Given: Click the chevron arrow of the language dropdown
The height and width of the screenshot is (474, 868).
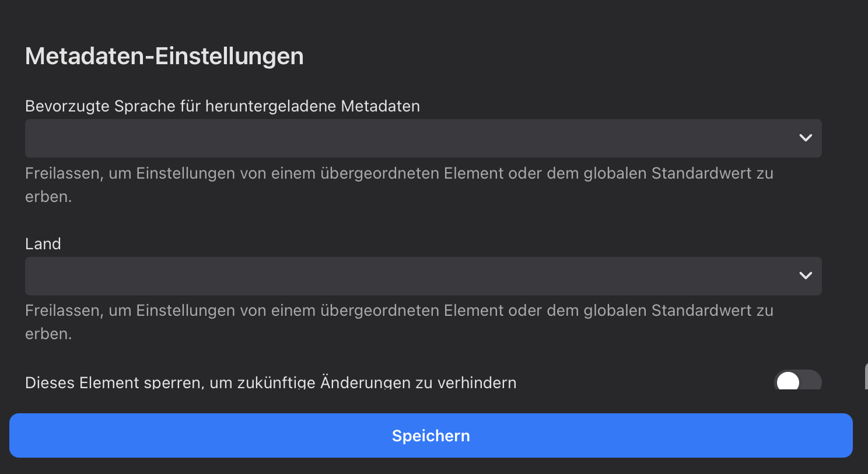Looking at the screenshot, I should tap(806, 138).
